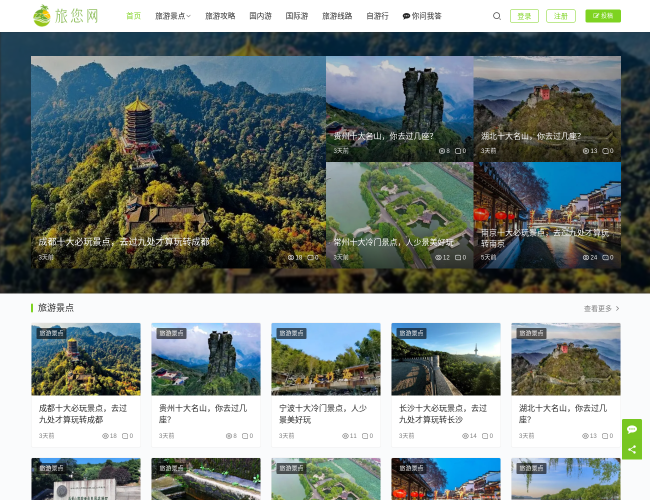Open 国内游 nav item
Image resolution: width=650 pixels, height=500 pixels.
pos(260,16)
